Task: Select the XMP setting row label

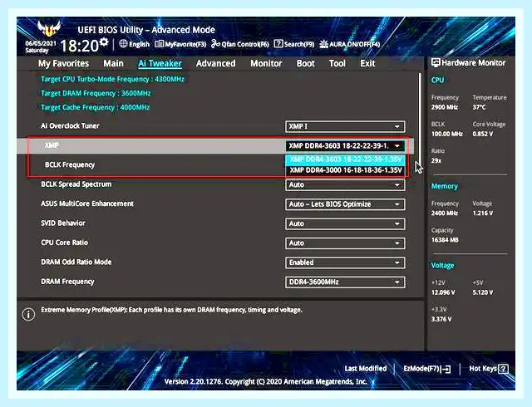Action: click(52, 145)
